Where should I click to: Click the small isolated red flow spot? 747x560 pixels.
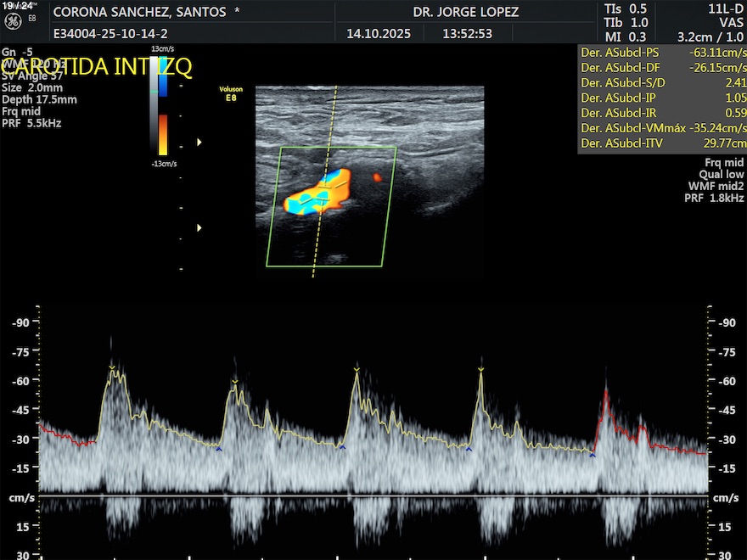point(377,176)
